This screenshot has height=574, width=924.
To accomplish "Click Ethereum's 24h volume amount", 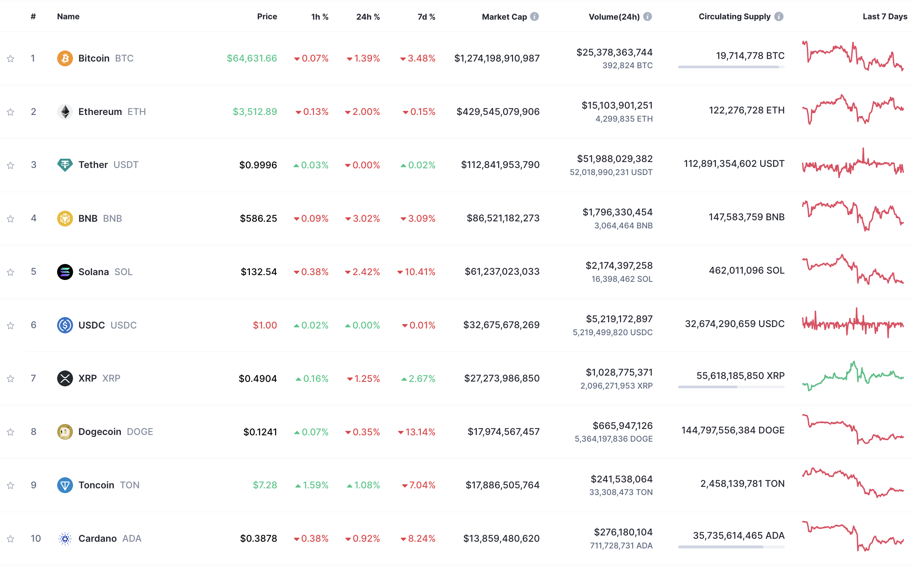I will coord(617,106).
